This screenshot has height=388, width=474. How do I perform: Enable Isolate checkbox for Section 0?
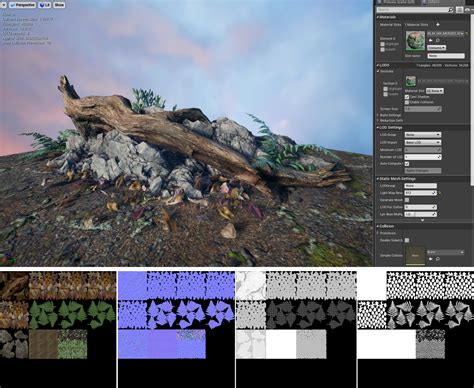[386, 94]
